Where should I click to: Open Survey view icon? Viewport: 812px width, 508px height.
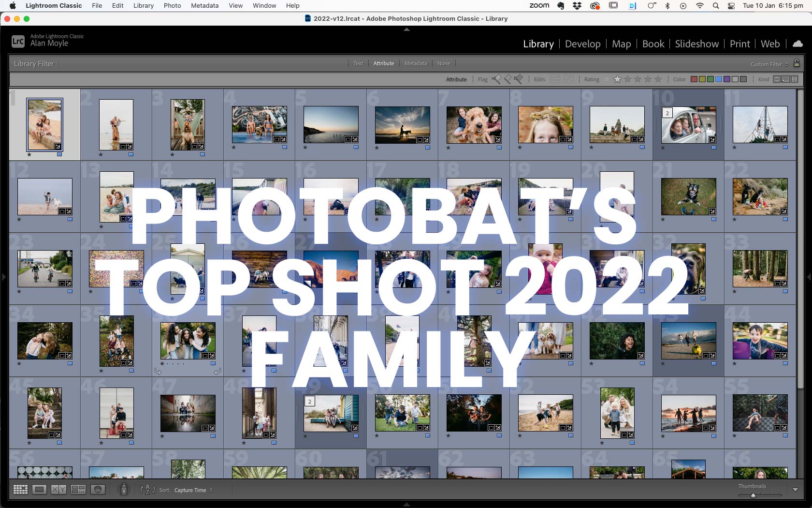pyautogui.click(x=78, y=490)
